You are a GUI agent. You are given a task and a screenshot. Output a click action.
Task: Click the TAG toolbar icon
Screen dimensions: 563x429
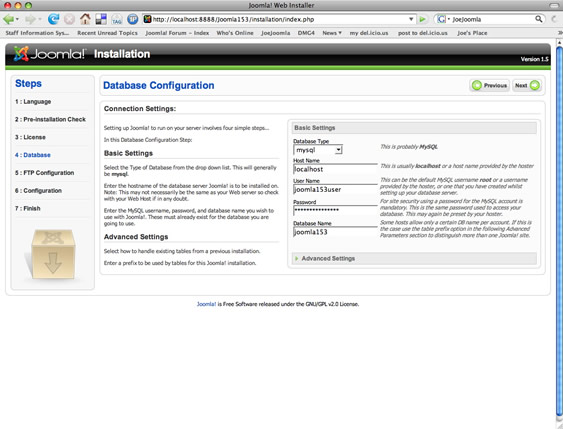pos(117,19)
